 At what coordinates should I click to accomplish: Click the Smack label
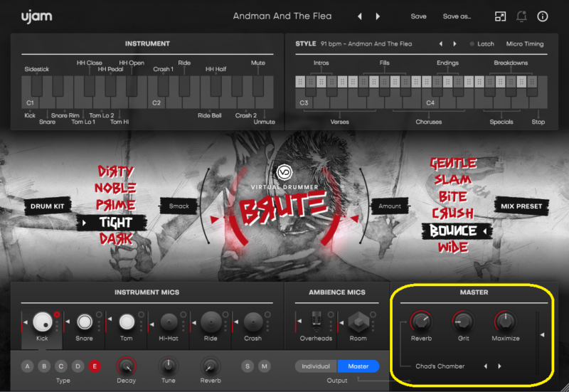pyautogui.click(x=179, y=206)
